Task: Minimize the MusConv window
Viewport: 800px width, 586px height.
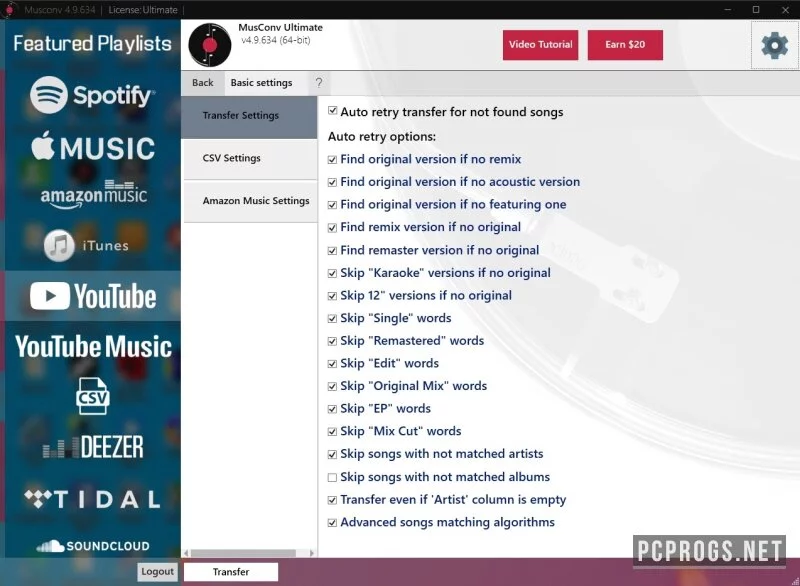Action: click(728, 10)
